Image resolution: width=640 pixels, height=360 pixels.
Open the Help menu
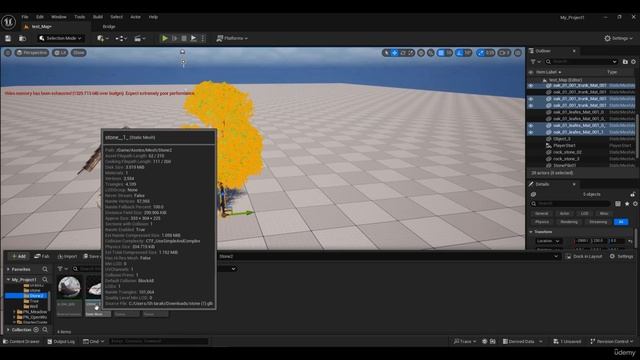click(x=153, y=17)
